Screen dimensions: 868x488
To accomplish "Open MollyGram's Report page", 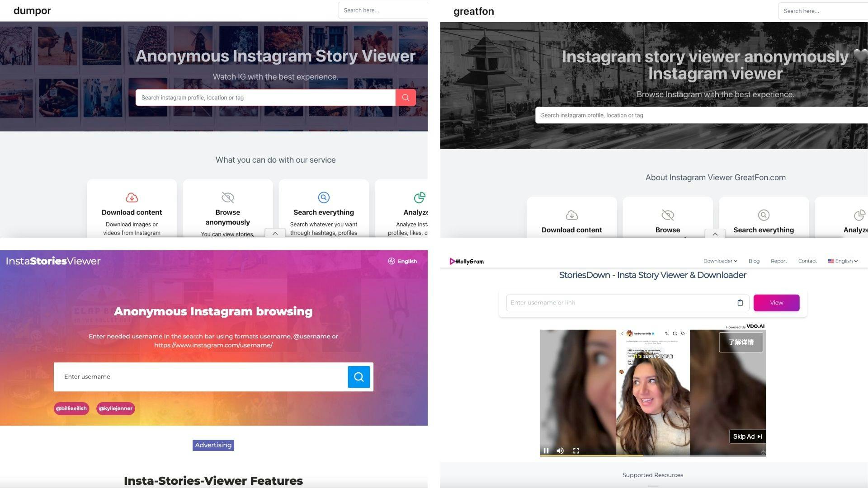I will [779, 261].
